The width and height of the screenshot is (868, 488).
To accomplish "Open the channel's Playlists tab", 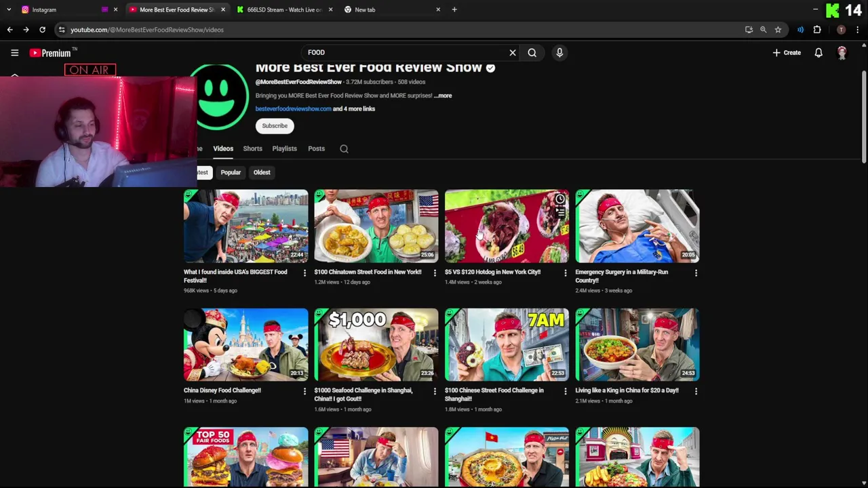I will (284, 148).
